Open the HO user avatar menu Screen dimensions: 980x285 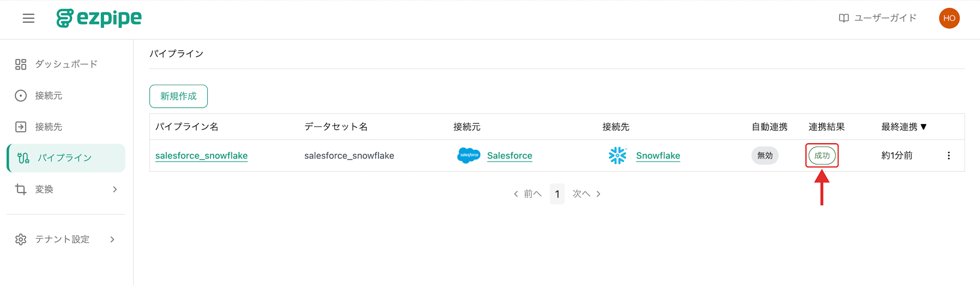click(949, 18)
